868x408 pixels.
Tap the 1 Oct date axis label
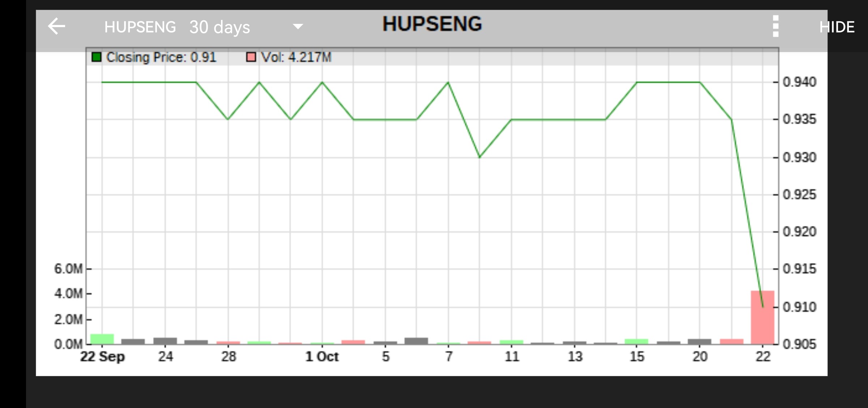[x=322, y=357]
